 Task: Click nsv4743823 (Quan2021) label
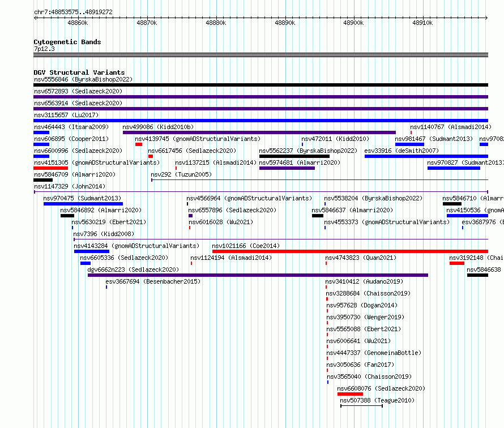[361, 258]
